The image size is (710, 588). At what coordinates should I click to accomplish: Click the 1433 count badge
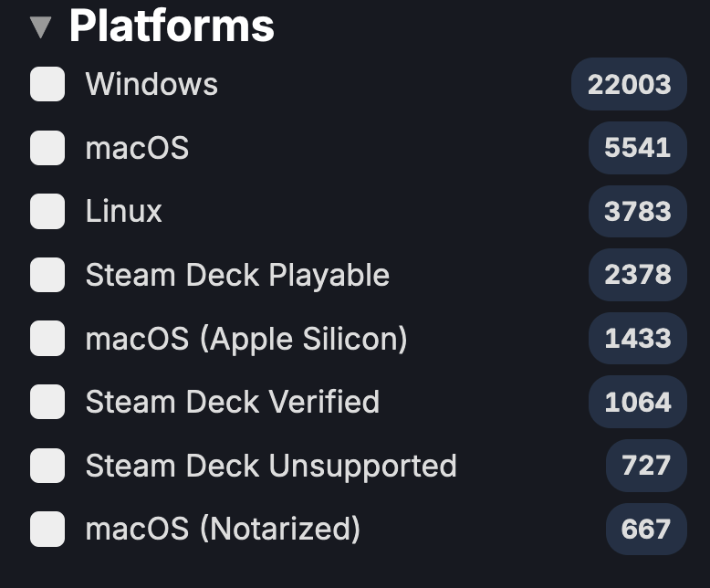tap(637, 339)
